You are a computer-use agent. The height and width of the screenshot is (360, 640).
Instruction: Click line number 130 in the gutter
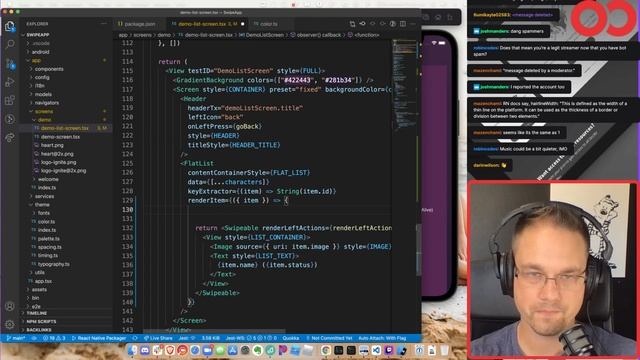point(127,210)
